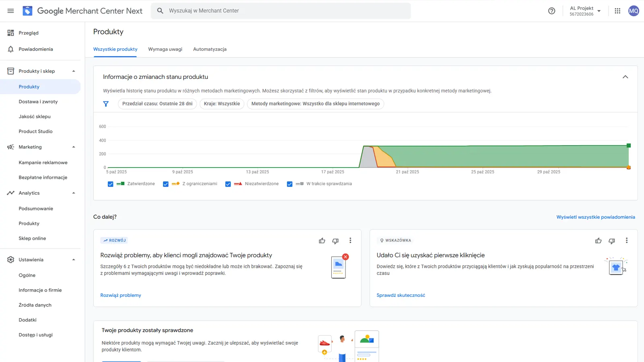644x362 pixels.
Task: Select the Przegląd sidebar item
Action: point(28,33)
